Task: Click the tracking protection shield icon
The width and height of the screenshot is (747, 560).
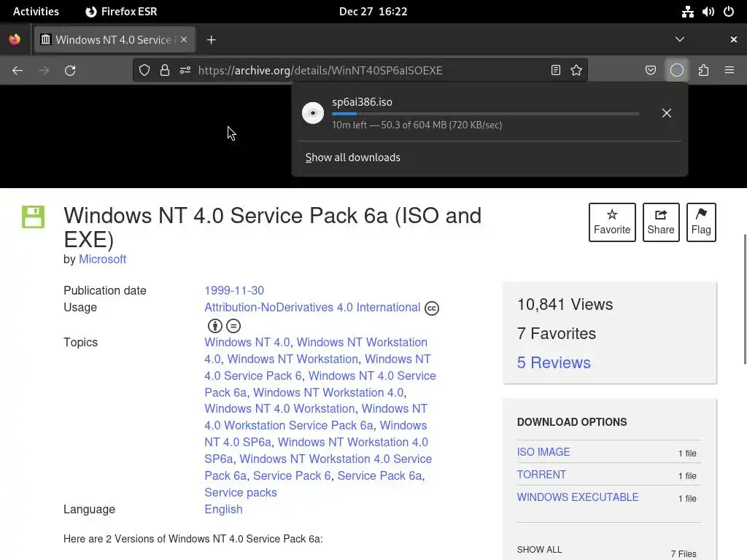Action: 144,71
